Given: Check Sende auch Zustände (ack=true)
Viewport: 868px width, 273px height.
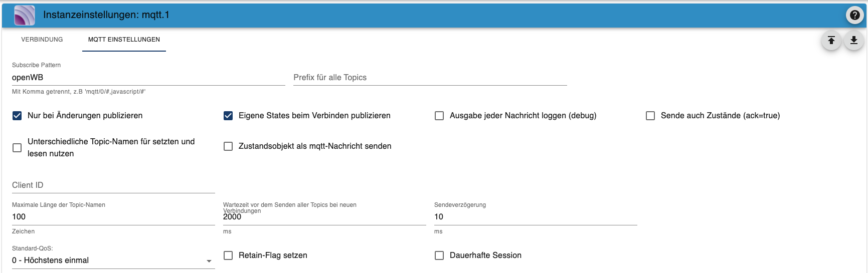Looking at the screenshot, I should pos(650,116).
